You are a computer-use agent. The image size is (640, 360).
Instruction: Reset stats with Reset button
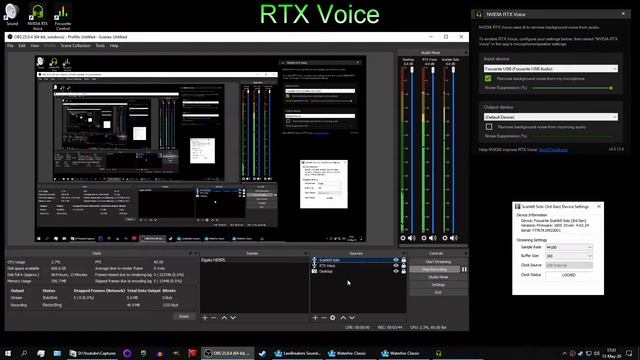click(184, 316)
